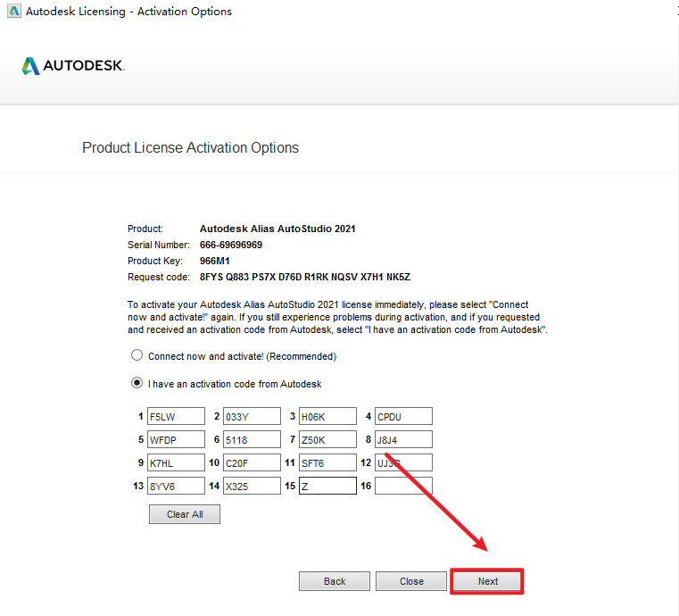Click activation code field 6 containing 5118
The image size is (679, 616).
coord(252,439)
